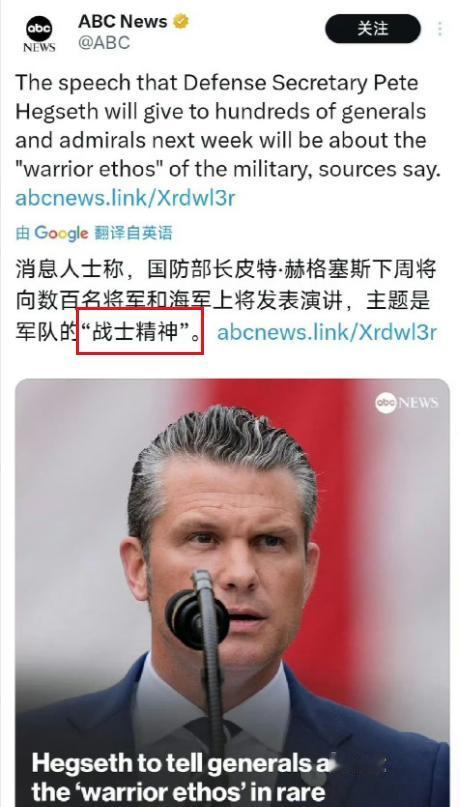This screenshot has width=460, height=807.
Task: Open the three-dot more options menu
Action: (440, 29)
